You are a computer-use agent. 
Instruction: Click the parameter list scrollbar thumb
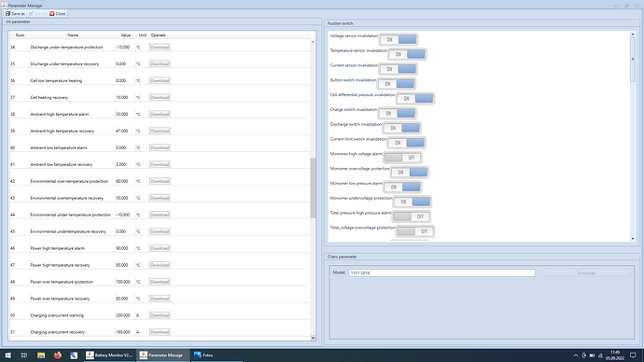click(313, 188)
